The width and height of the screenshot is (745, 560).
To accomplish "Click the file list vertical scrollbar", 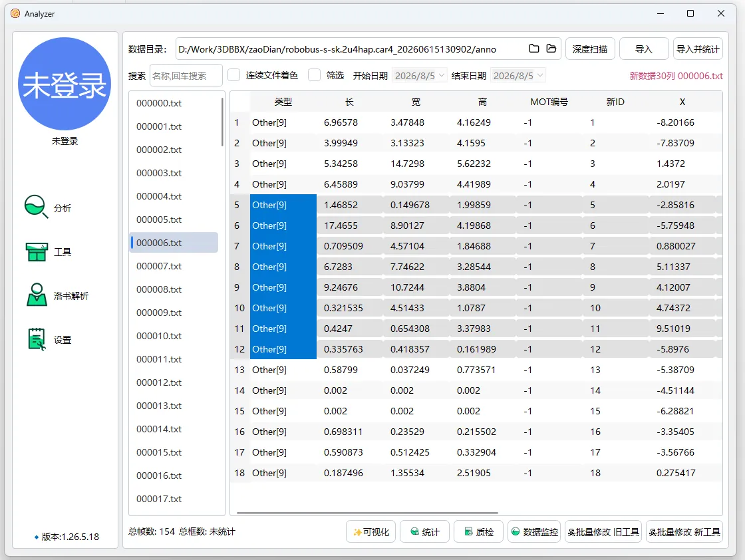I will 222,122.
